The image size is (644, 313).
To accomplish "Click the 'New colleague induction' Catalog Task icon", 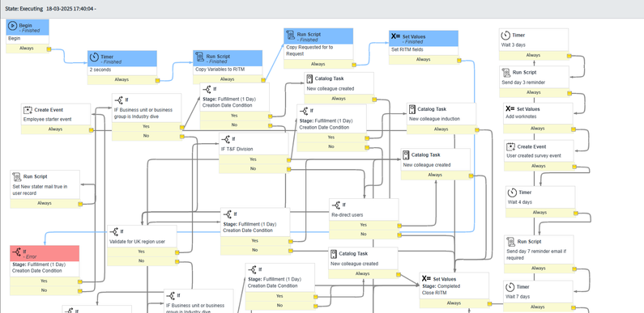I will click(x=412, y=109).
